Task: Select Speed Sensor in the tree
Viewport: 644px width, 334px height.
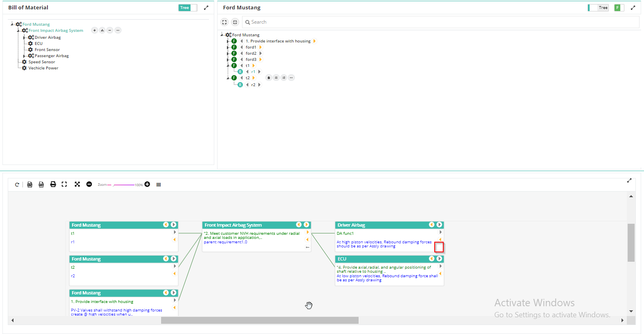Action: tap(42, 62)
